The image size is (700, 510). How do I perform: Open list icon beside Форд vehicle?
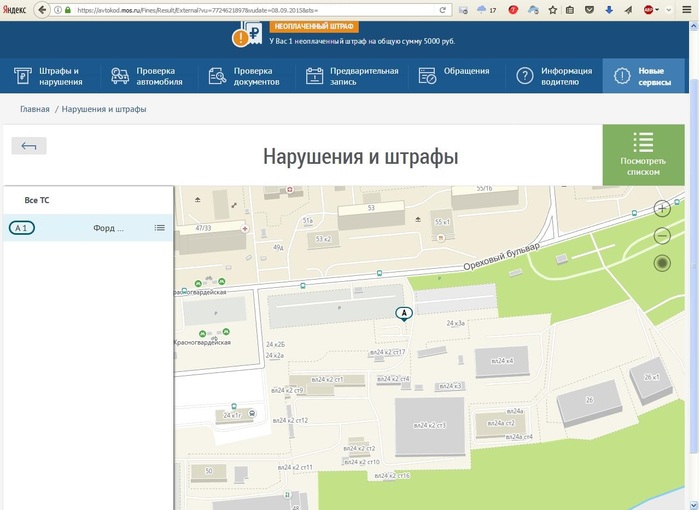click(159, 228)
